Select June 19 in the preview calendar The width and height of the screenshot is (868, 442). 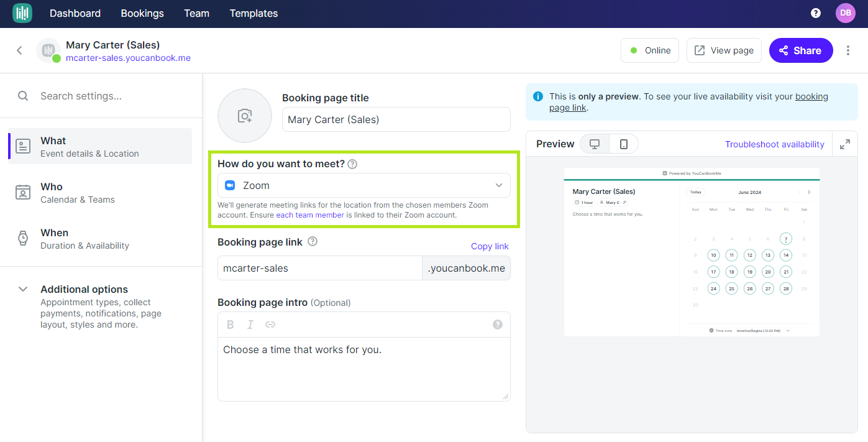click(750, 272)
